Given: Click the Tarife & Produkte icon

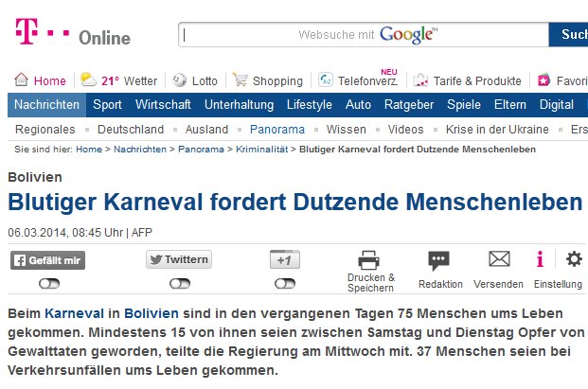Looking at the screenshot, I should (420, 80).
